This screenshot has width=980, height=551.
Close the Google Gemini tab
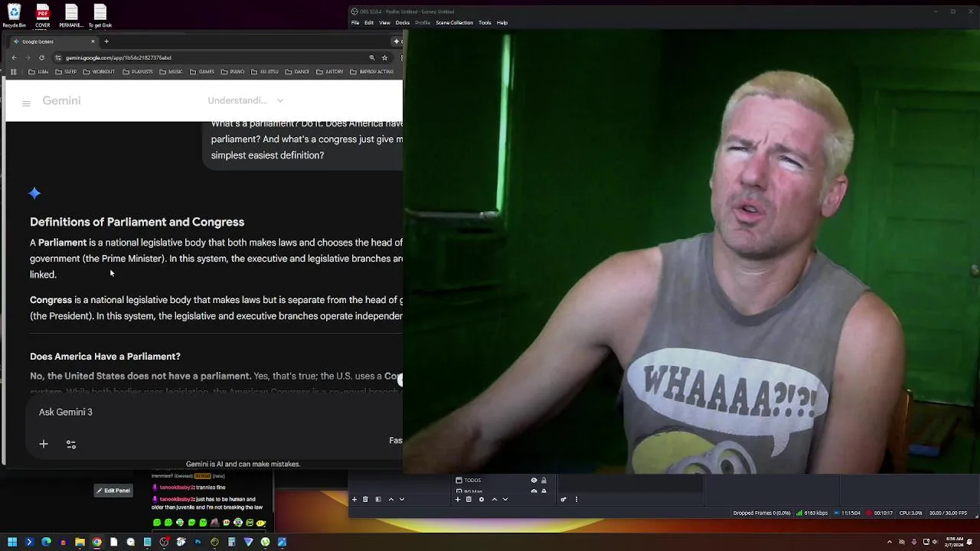93,41
